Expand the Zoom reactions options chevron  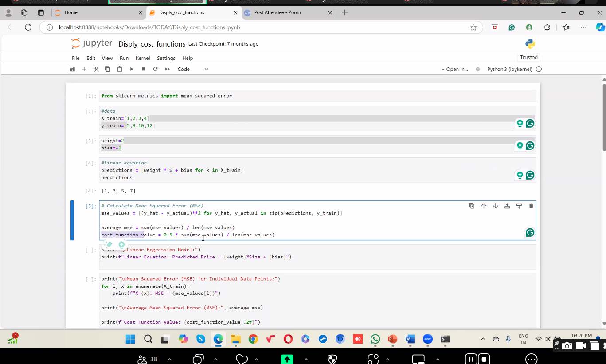256,359
